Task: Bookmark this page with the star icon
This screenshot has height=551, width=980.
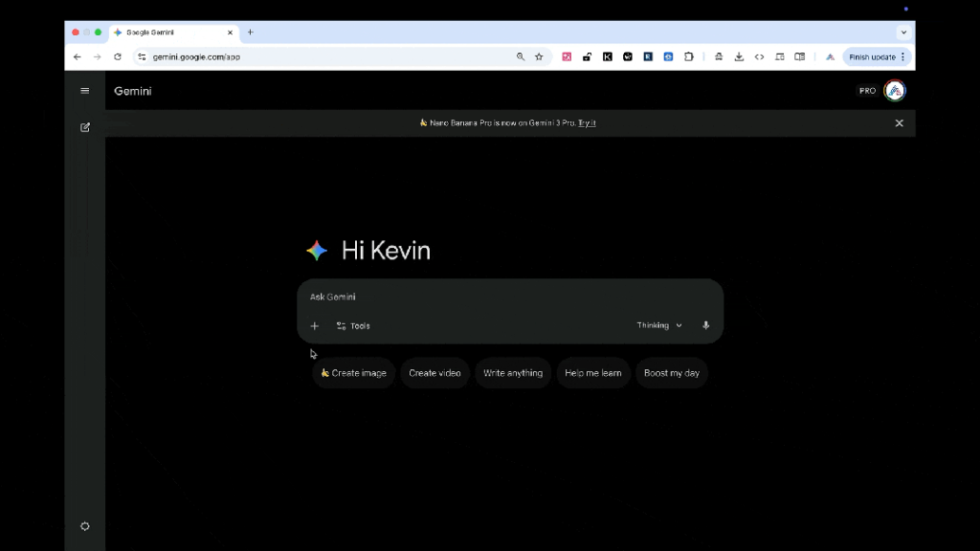Action: coord(539,57)
